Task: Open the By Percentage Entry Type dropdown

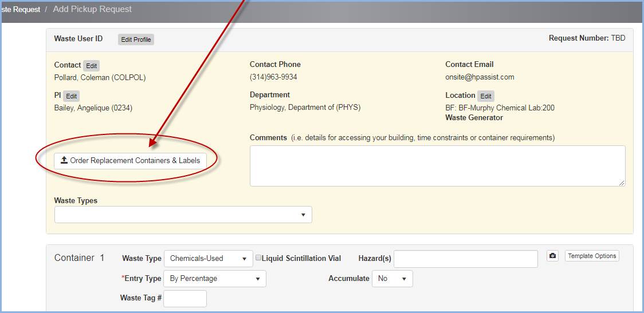Action: pyautogui.click(x=214, y=279)
